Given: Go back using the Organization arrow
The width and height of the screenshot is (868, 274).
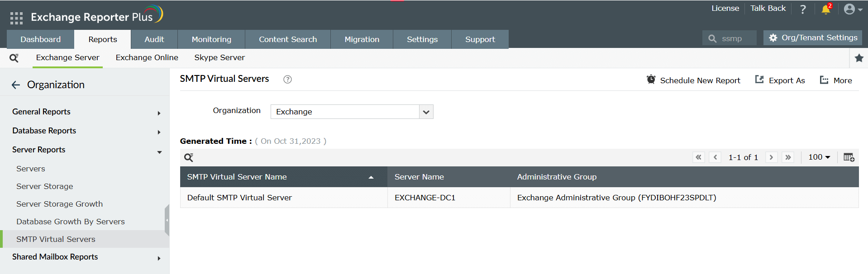Looking at the screenshot, I should point(16,85).
